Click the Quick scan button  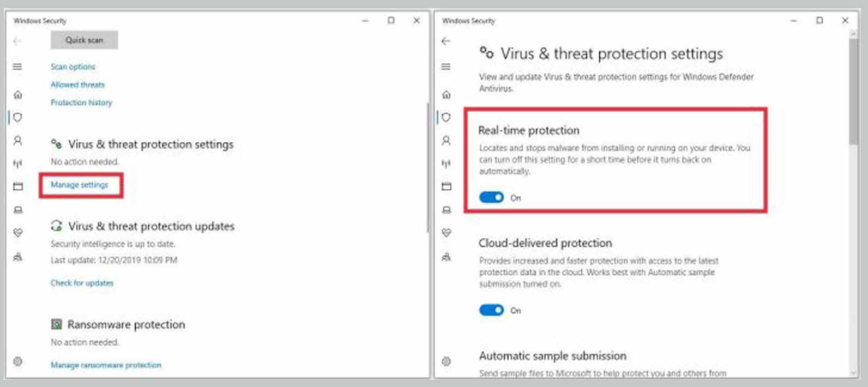(84, 40)
